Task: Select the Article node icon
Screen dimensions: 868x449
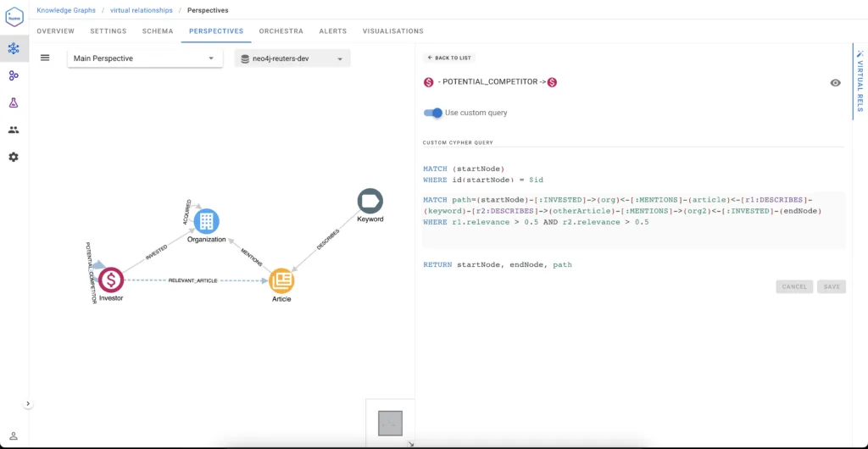Action: coord(281,281)
